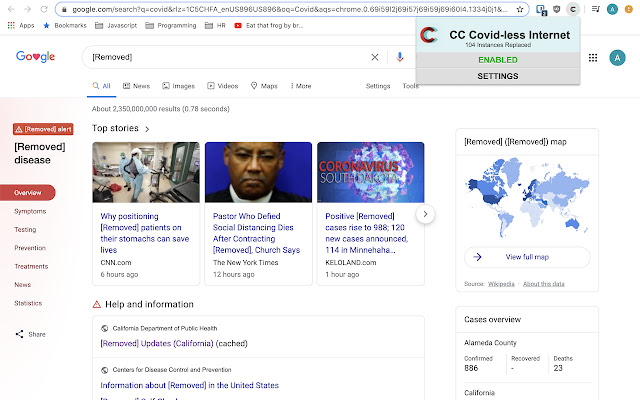Image resolution: width=640 pixels, height=400 pixels.
Task: Switch to the Images search tab
Action: (179, 86)
